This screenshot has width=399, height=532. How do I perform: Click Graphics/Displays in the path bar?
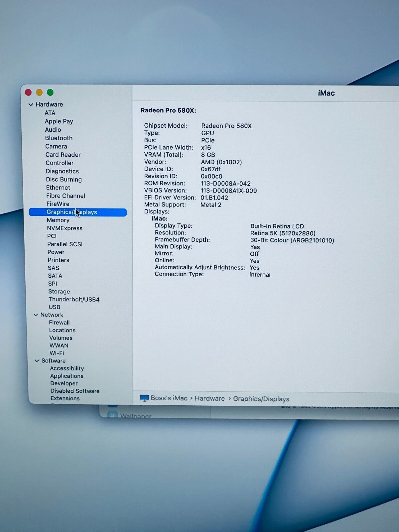tap(261, 399)
